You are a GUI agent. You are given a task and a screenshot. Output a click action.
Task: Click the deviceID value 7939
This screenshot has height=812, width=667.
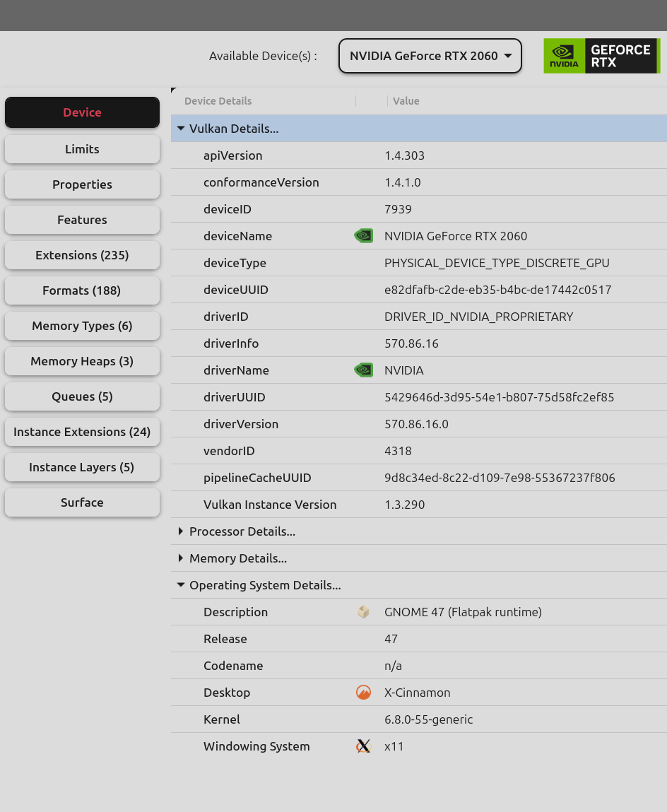pos(398,209)
